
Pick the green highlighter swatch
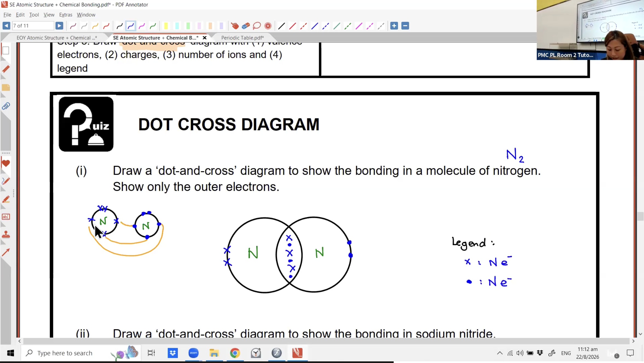[188, 26]
